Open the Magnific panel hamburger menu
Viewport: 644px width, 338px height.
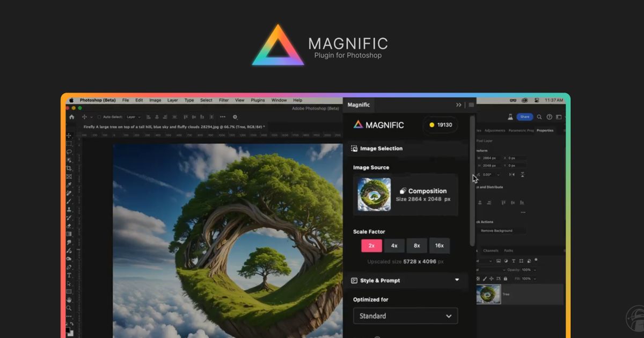(x=471, y=105)
